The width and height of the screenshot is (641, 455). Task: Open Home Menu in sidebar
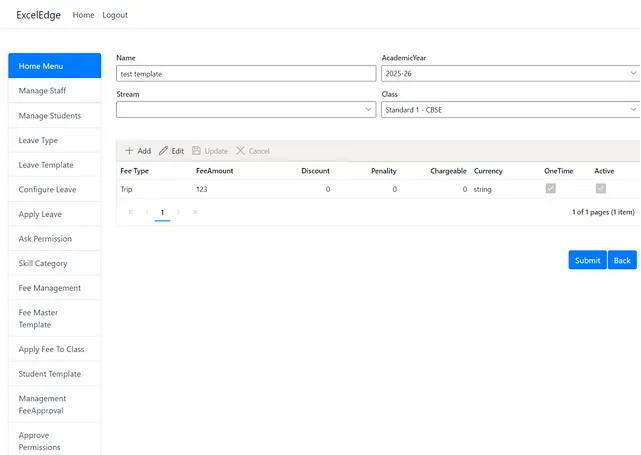click(x=55, y=66)
